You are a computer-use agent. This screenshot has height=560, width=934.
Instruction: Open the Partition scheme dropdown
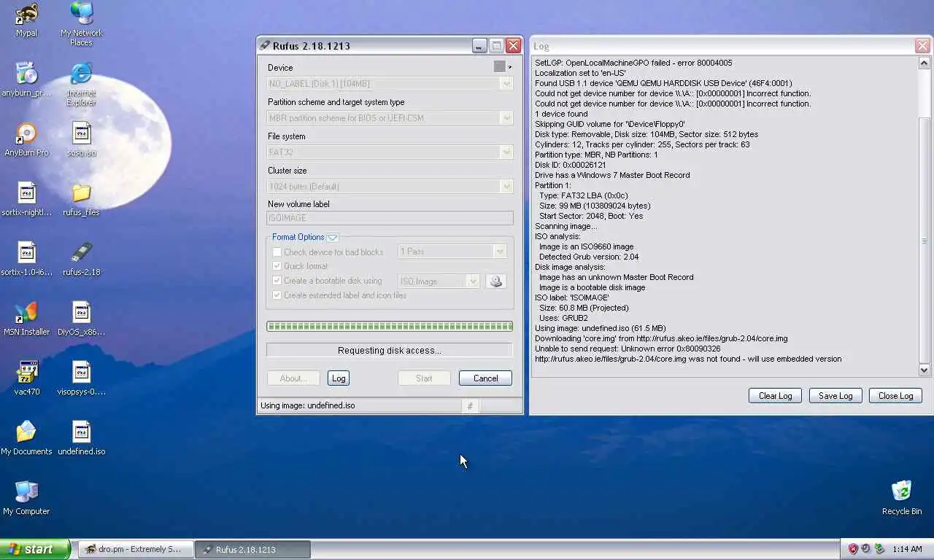pyautogui.click(x=390, y=118)
